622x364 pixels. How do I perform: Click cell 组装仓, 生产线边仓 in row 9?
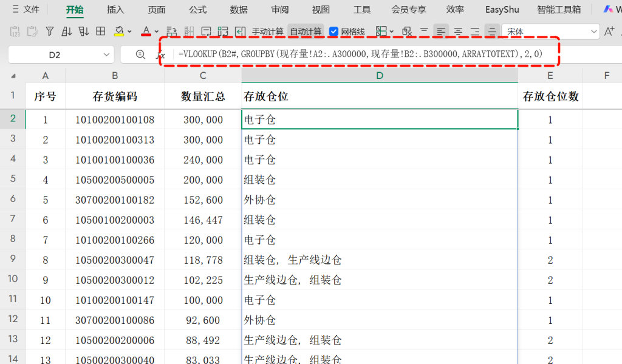tap(380, 260)
